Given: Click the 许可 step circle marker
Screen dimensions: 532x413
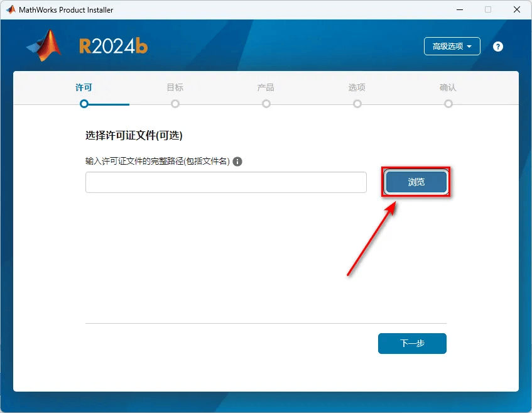Looking at the screenshot, I should 84,104.
